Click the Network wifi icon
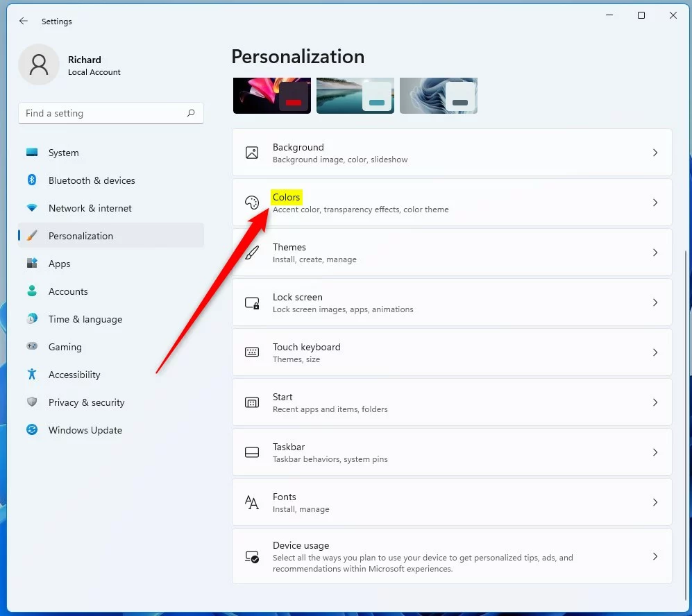Image resolution: width=692 pixels, height=616 pixels. coord(32,207)
